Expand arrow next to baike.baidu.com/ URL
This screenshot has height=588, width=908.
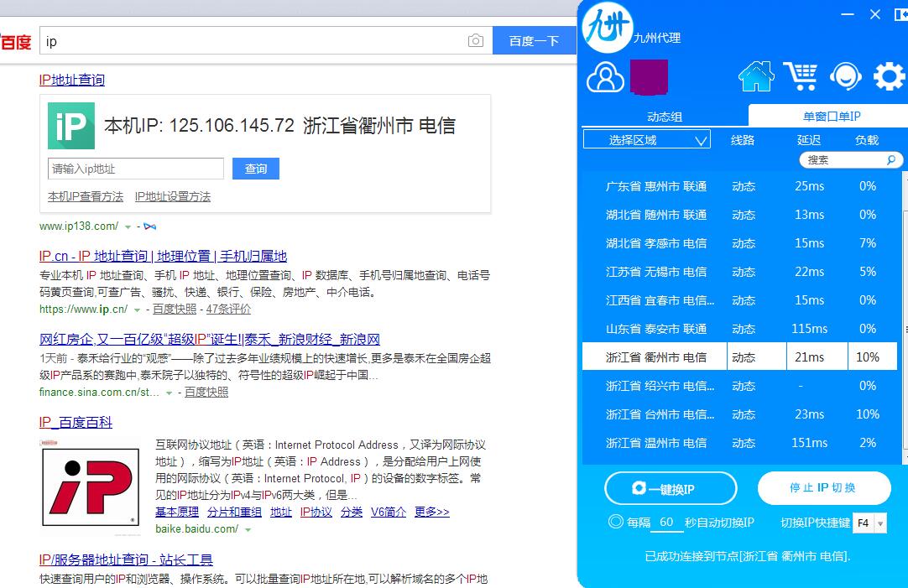248,529
